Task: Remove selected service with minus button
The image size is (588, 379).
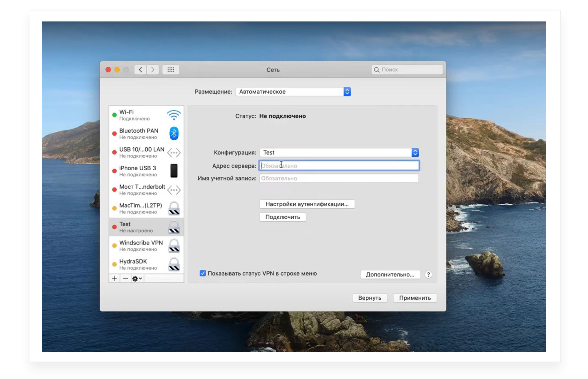Action: (x=125, y=278)
